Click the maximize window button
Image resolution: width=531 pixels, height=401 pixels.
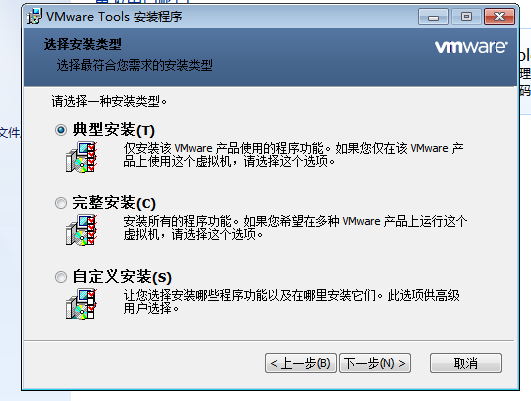pyautogui.click(x=466, y=17)
